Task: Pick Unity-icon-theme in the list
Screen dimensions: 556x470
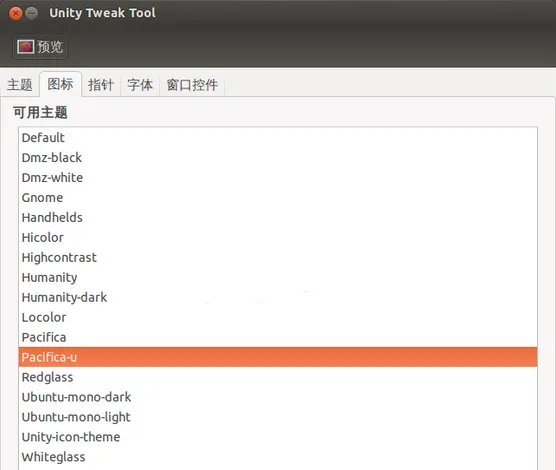Action: tap(278, 437)
